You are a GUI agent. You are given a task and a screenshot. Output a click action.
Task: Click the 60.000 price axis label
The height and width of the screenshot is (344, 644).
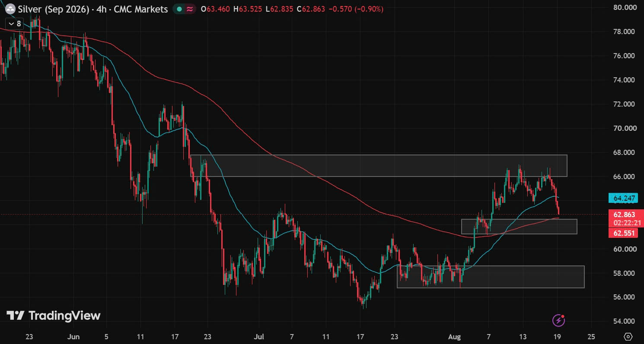click(x=623, y=249)
